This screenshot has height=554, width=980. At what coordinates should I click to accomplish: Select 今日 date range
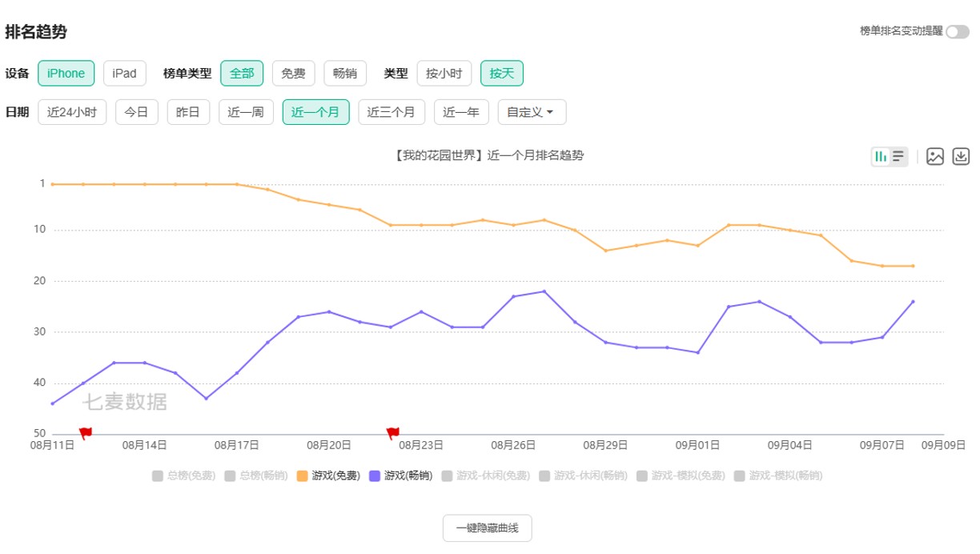pyautogui.click(x=137, y=112)
